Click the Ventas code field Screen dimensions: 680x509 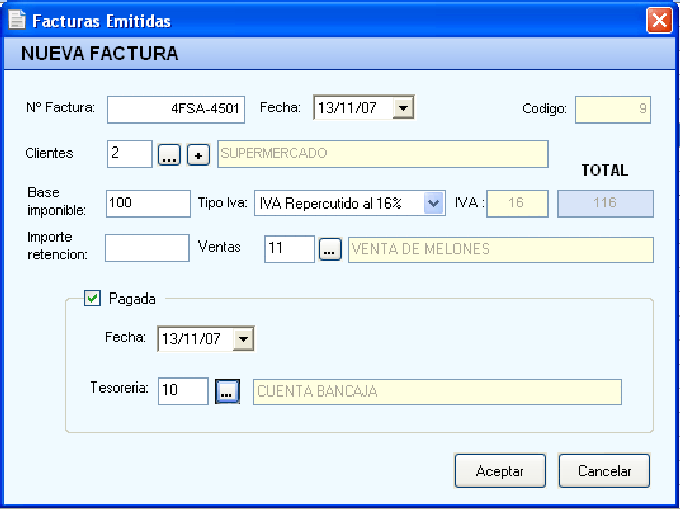pos(289,249)
